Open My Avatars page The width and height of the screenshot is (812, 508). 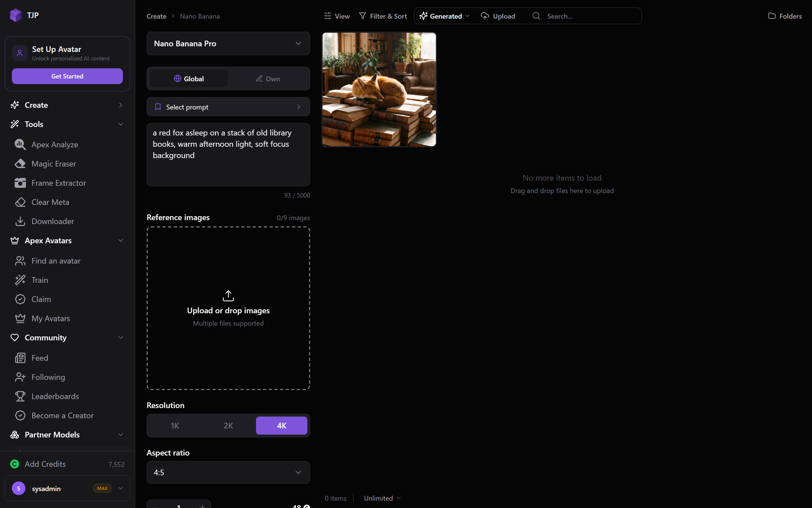point(51,318)
